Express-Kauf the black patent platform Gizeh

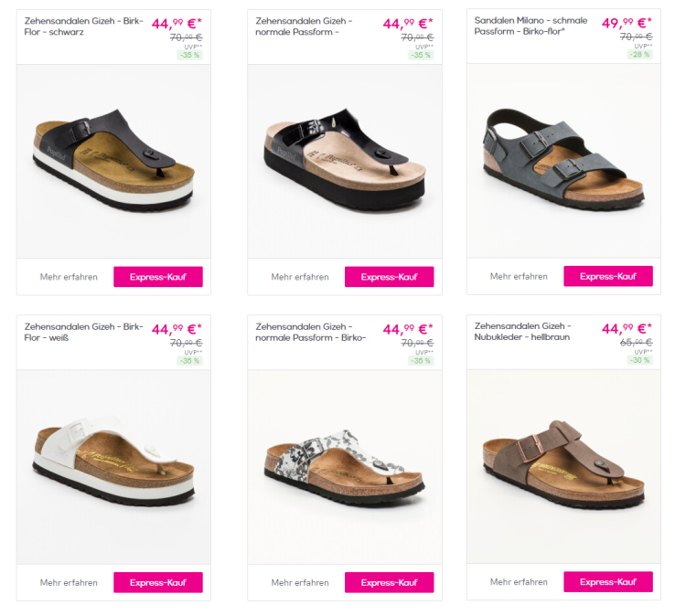point(389,277)
